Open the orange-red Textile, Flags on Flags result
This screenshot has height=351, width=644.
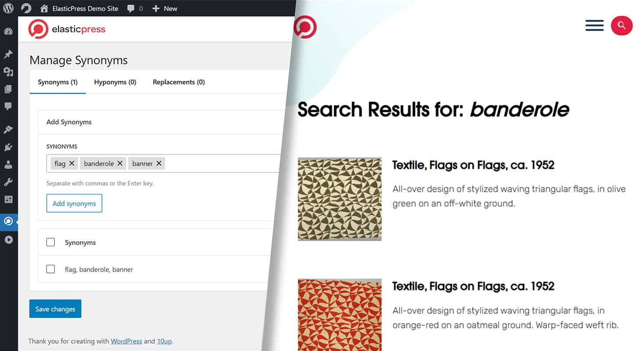click(473, 286)
